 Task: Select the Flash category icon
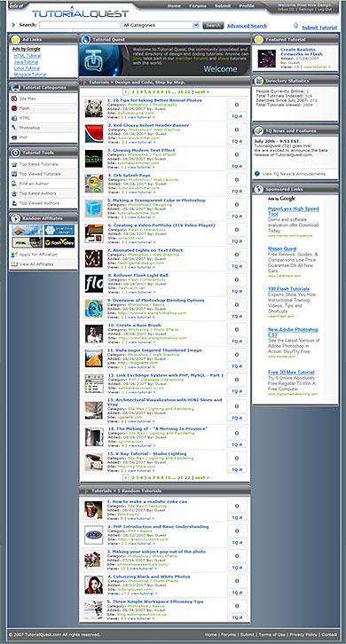click(14, 108)
